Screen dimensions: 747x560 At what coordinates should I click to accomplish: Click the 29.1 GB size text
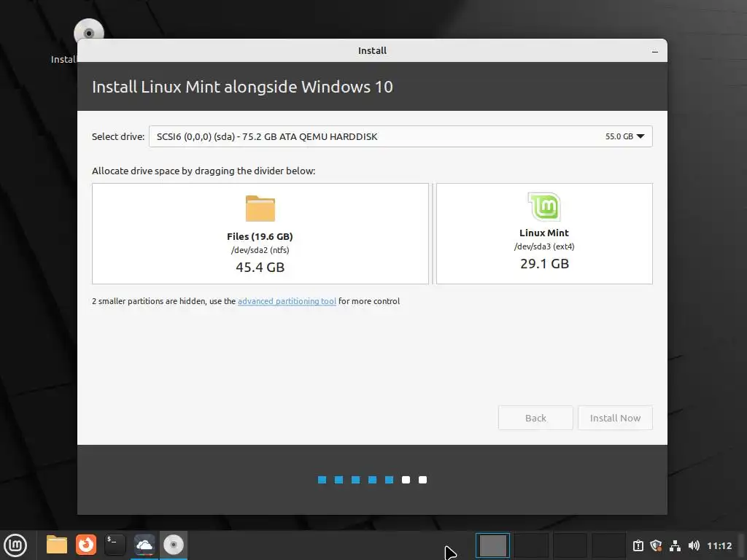coord(544,263)
